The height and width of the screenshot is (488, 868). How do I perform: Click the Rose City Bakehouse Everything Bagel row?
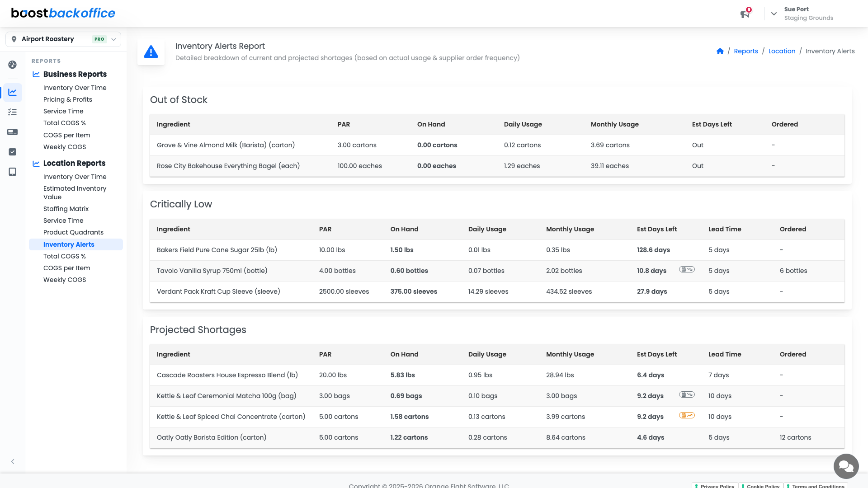497,166
